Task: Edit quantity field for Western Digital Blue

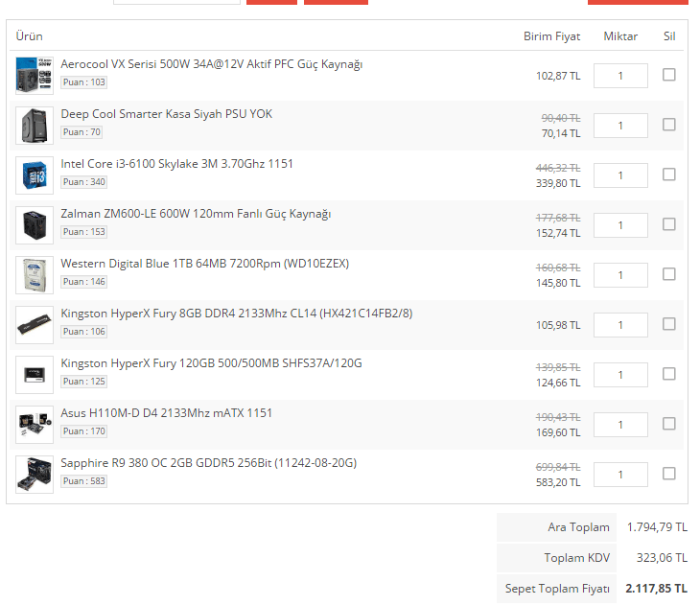Action: pyautogui.click(x=620, y=275)
